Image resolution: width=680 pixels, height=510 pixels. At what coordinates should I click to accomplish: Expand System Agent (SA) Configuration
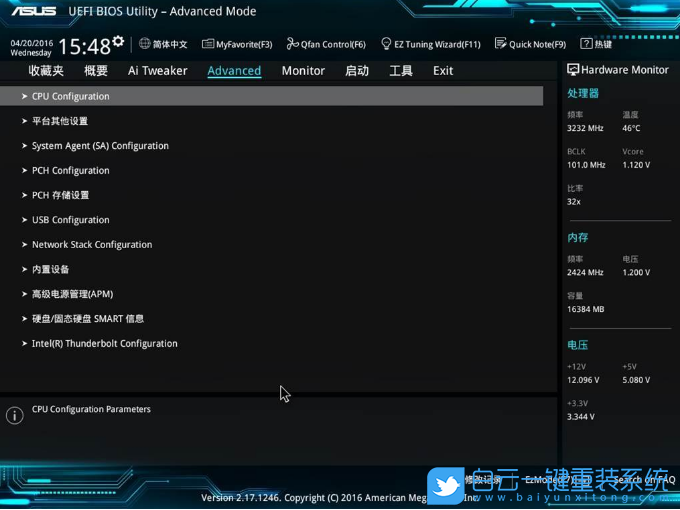click(100, 146)
